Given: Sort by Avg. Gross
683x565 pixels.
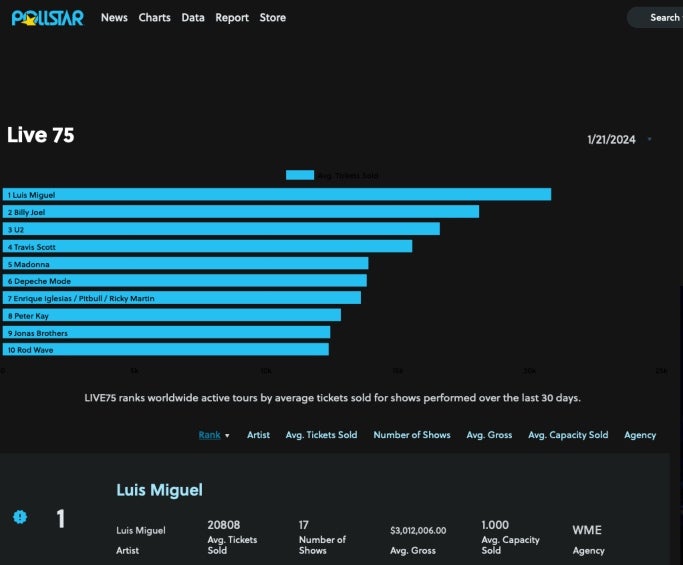Looking at the screenshot, I should click(489, 435).
